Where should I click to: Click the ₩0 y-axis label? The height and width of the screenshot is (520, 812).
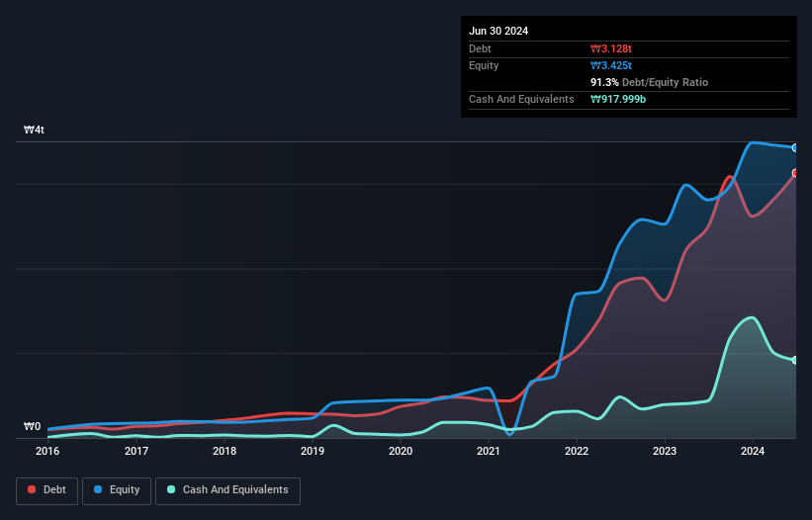tap(32, 426)
